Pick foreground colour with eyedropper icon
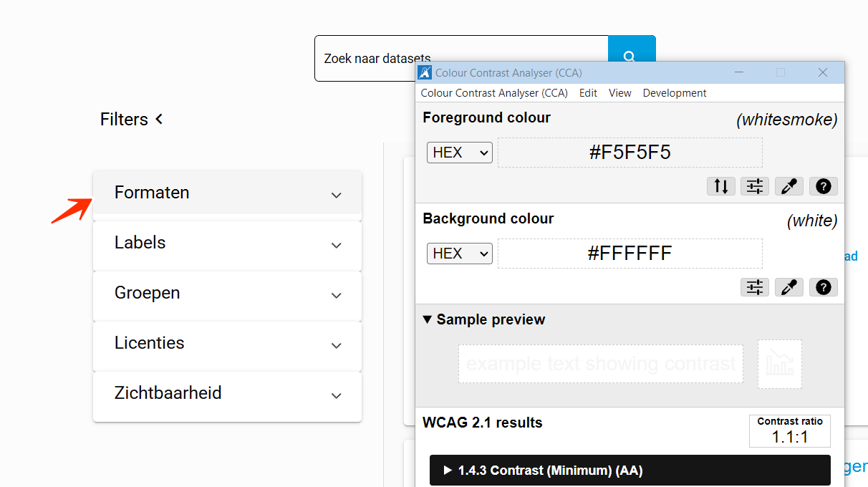Image resolution: width=868 pixels, height=487 pixels. click(789, 186)
